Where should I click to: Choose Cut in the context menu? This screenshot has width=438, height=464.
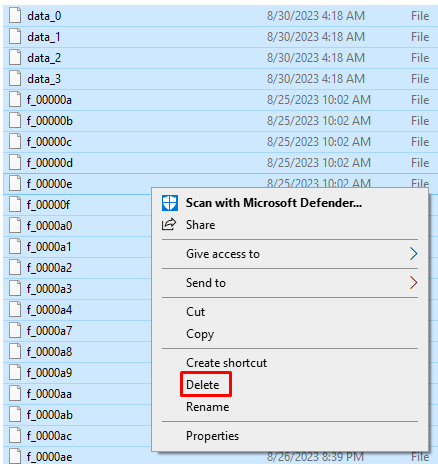[196, 312]
